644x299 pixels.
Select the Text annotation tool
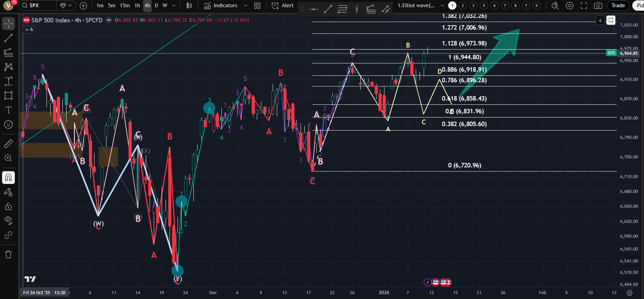8,110
